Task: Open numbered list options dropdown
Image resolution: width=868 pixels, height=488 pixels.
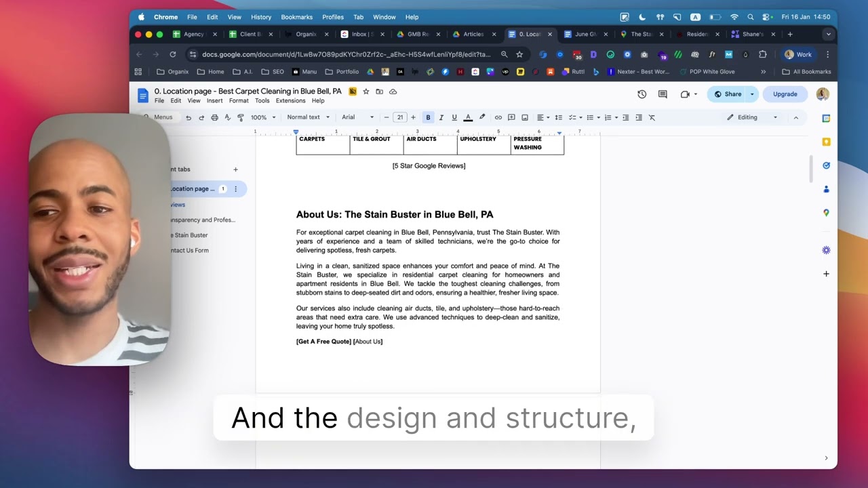Action: 610,117
